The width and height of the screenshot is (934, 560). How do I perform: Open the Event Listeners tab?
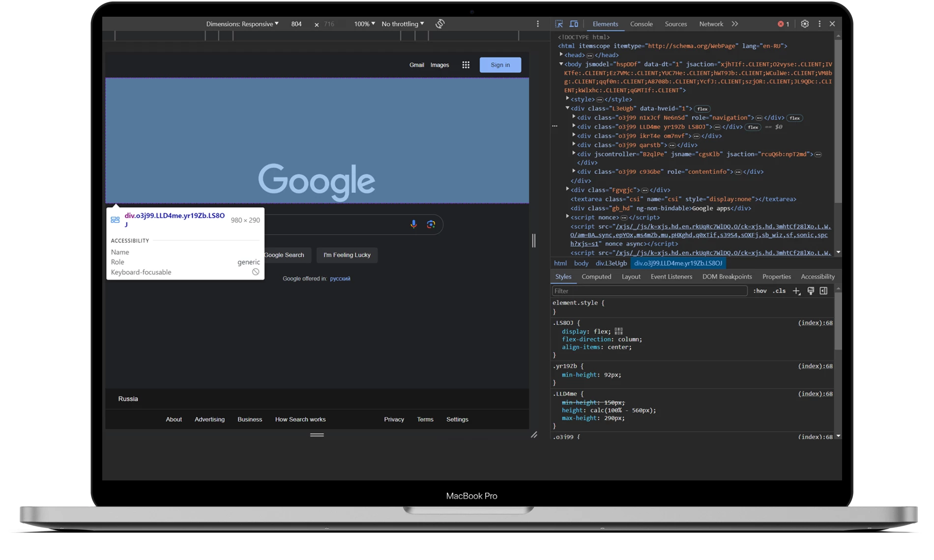(x=671, y=277)
